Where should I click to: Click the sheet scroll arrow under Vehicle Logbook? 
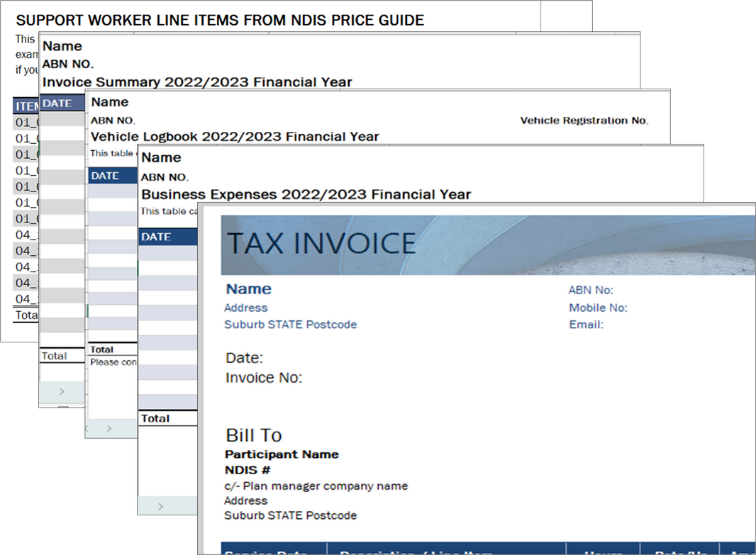click(109, 428)
